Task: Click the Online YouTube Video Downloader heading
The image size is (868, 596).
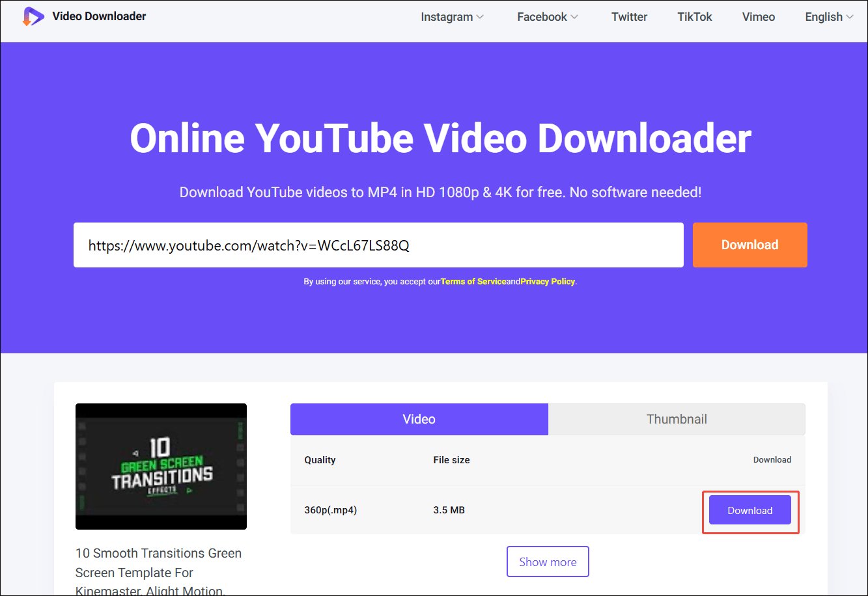Action: point(441,138)
